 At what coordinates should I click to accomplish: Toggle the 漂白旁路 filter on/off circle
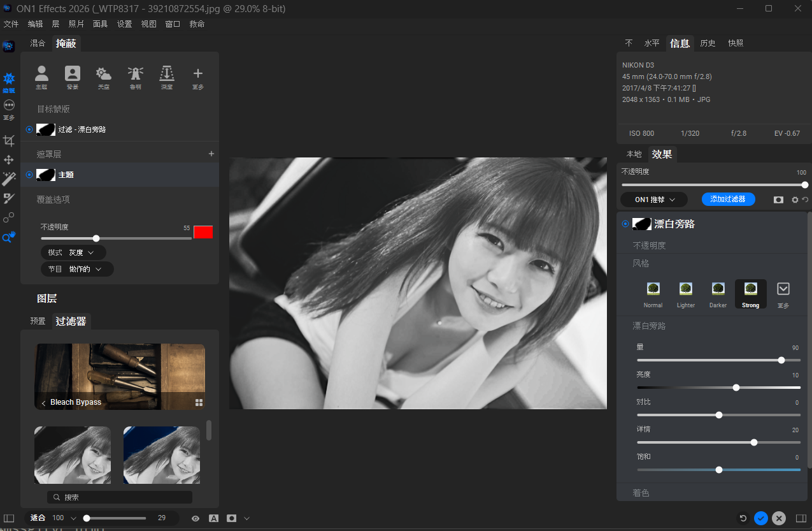click(x=625, y=224)
